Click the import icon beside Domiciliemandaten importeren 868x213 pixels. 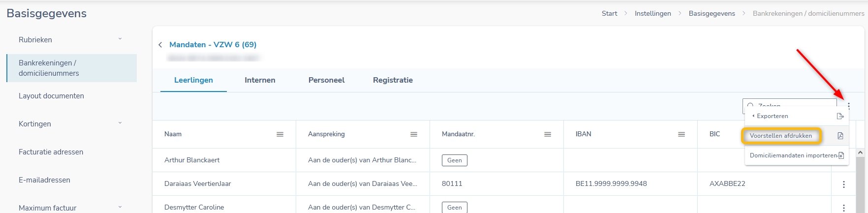pos(841,155)
